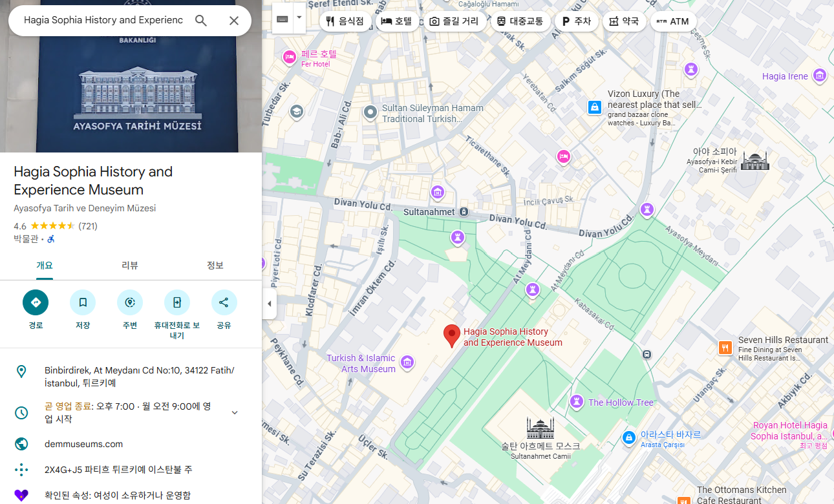This screenshot has height=504, width=834.
Task: Click the search box with Hagia Sophia text
Action: pyautogui.click(x=103, y=20)
